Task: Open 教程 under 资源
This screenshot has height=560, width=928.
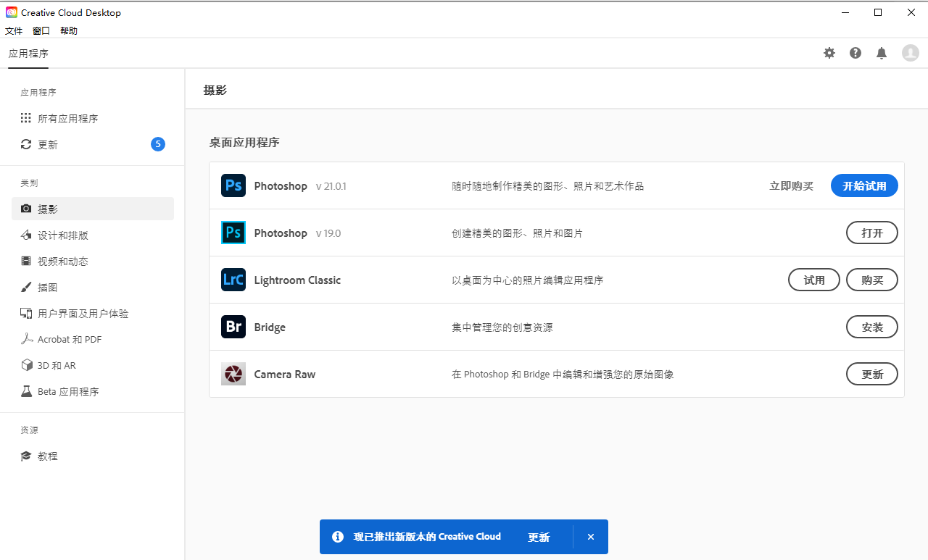Action: [93, 456]
